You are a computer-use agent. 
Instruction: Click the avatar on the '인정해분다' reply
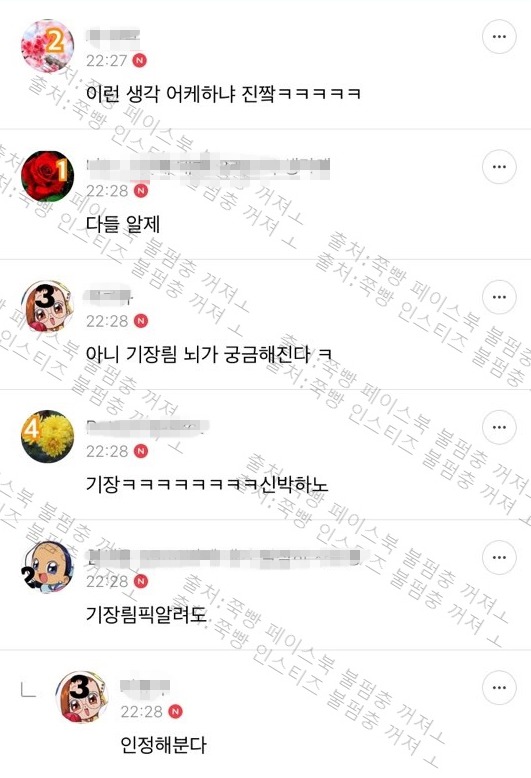[x=81, y=697]
